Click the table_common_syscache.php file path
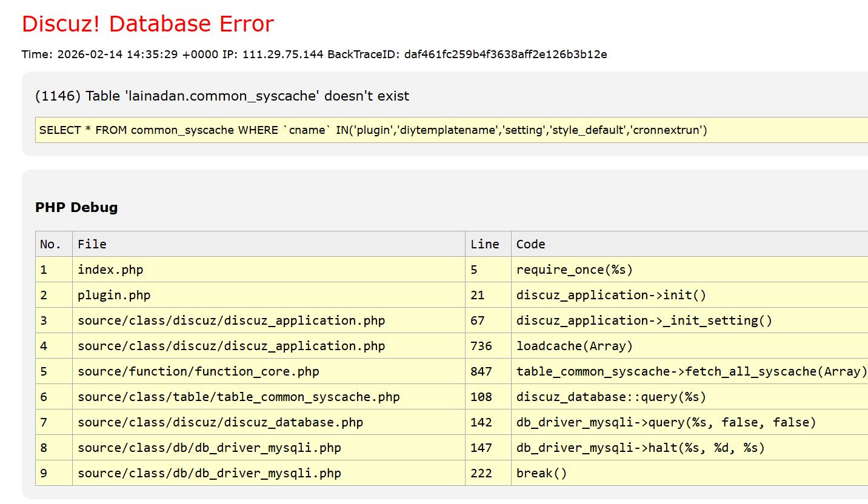The height and width of the screenshot is (504, 868). point(238,397)
